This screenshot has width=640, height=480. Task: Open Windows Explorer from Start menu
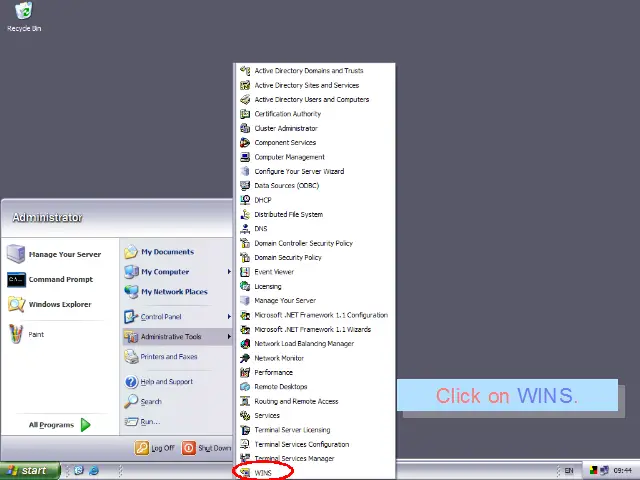click(60, 304)
